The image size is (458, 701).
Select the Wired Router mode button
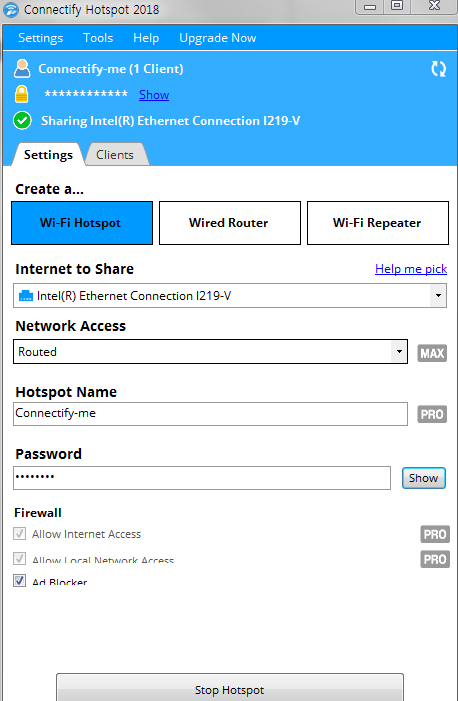[x=230, y=223]
